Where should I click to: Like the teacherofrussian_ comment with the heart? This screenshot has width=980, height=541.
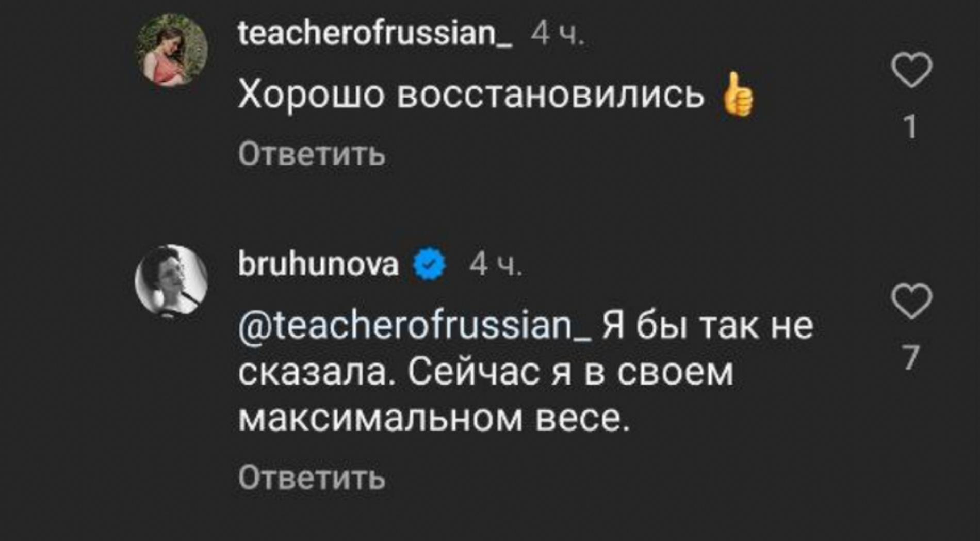[911, 70]
